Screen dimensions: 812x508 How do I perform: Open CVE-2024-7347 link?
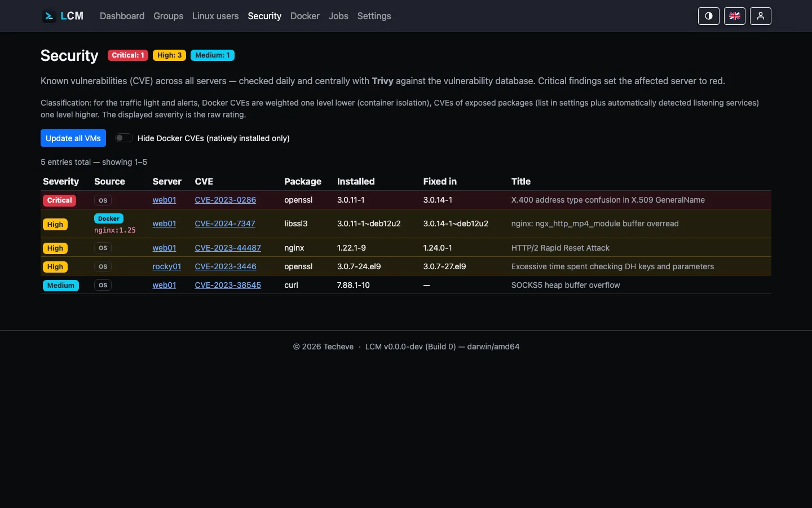pos(225,224)
